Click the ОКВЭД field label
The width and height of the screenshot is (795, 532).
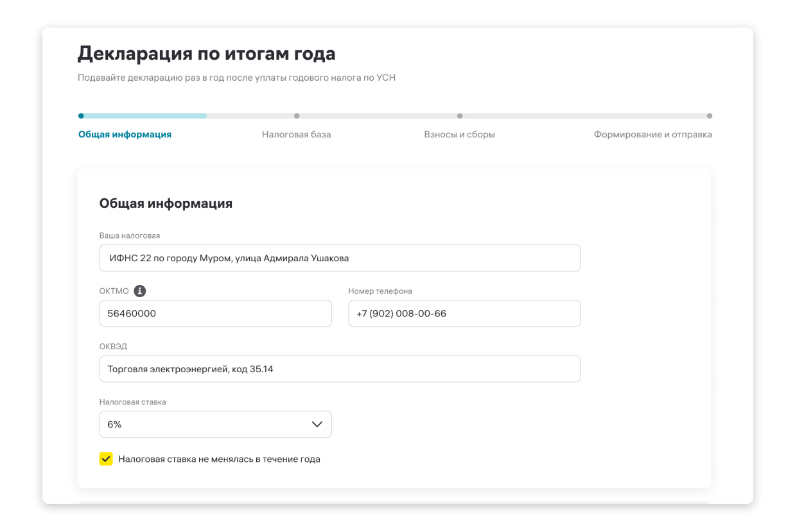click(113, 347)
